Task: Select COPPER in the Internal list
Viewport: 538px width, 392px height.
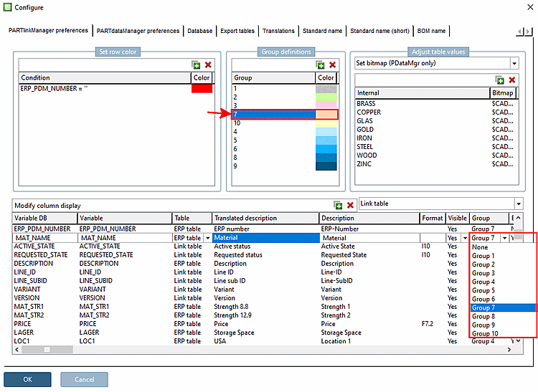Action: click(369, 113)
